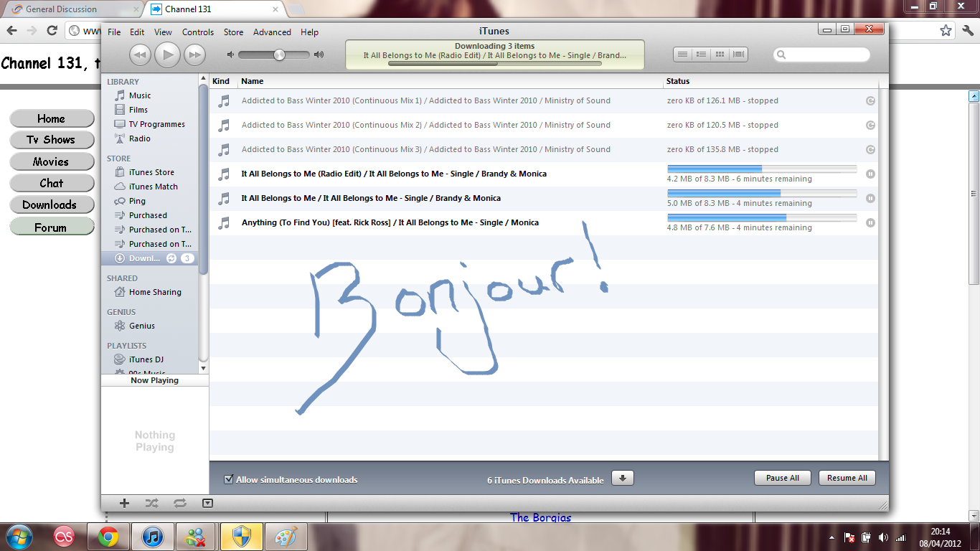Toggle shuffle in the bottom bar
The image size is (980, 551).
pos(151,503)
